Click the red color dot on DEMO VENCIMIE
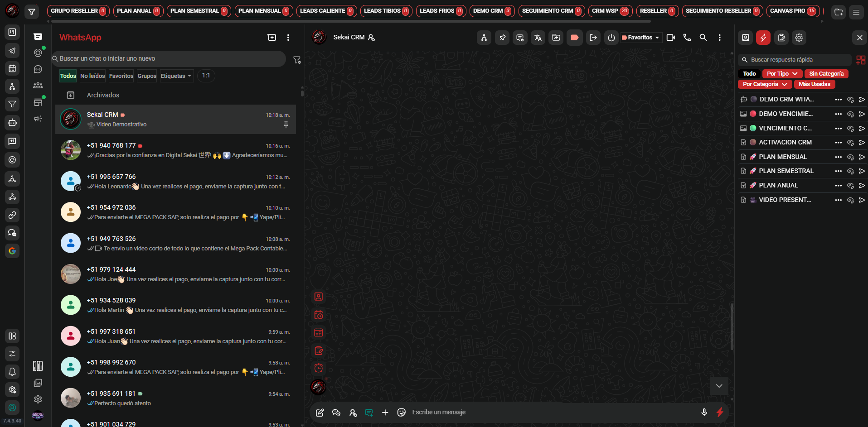Viewport: 868px width, 427px height. 753,114
